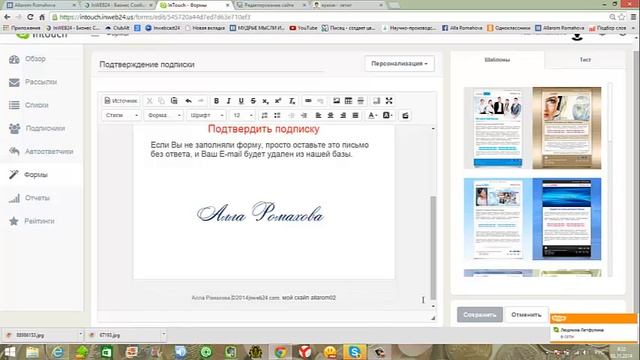This screenshot has width=640, height=360.
Task: Open the Шрифт font dropdown
Action: tap(207, 116)
